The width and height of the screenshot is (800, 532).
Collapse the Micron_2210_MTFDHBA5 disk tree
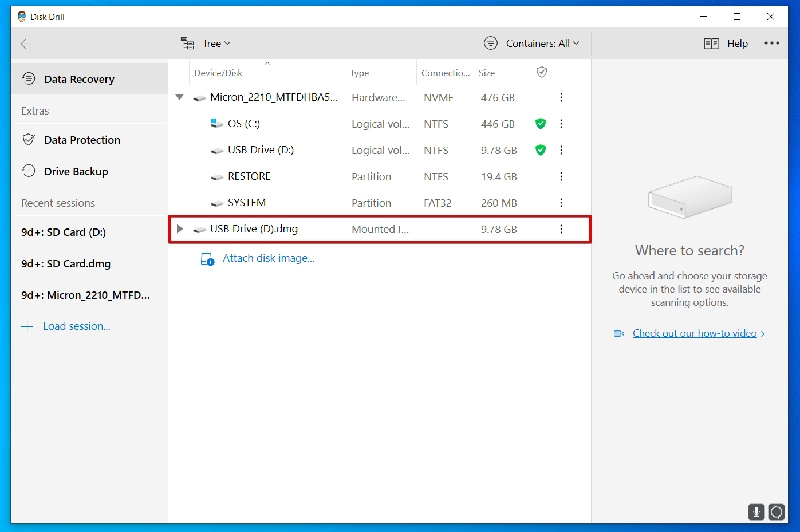coord(180,97)
